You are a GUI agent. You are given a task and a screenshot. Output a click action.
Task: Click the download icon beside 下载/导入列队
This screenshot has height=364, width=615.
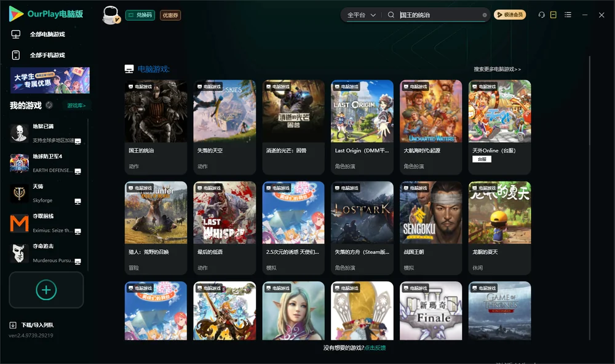click(x=13, y=325)
